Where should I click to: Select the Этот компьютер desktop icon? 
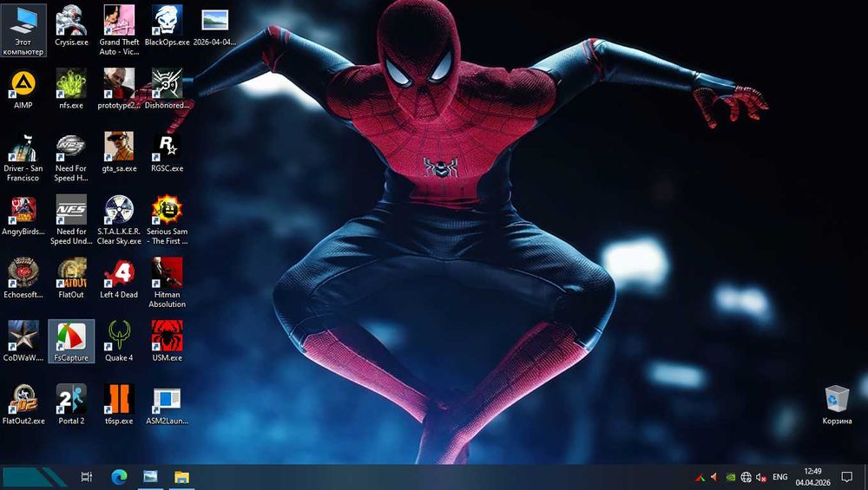click(x=23, y=30)
